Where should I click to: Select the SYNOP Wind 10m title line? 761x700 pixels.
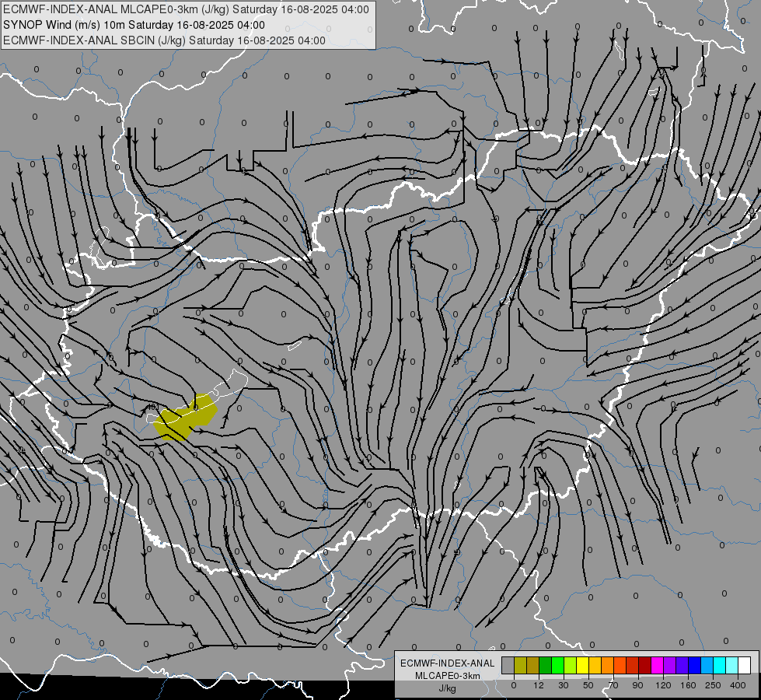(x=134, y=25)
